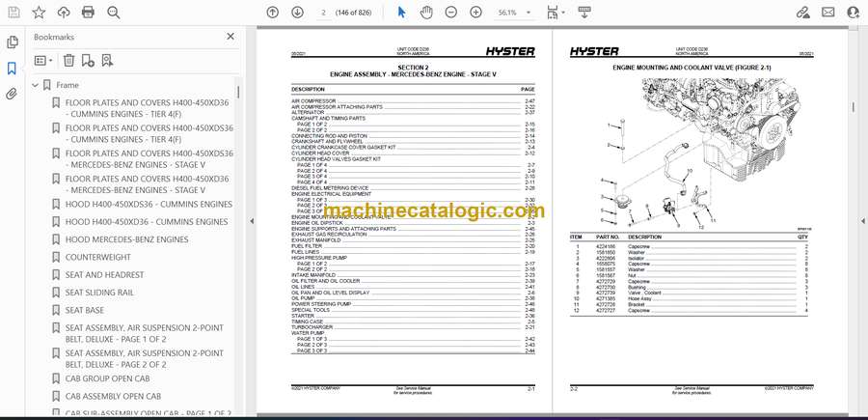
Task: Go to next page arrow
Action: (297, 13)
